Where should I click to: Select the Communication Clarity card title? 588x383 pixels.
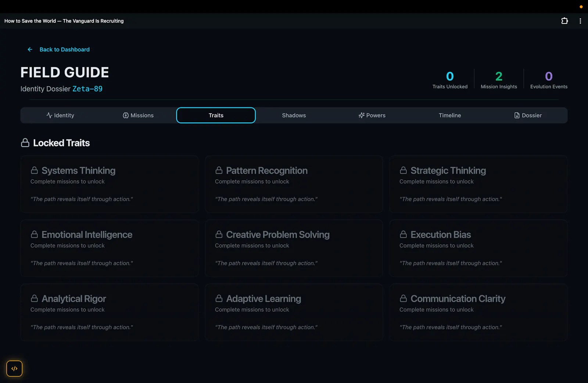458,298
